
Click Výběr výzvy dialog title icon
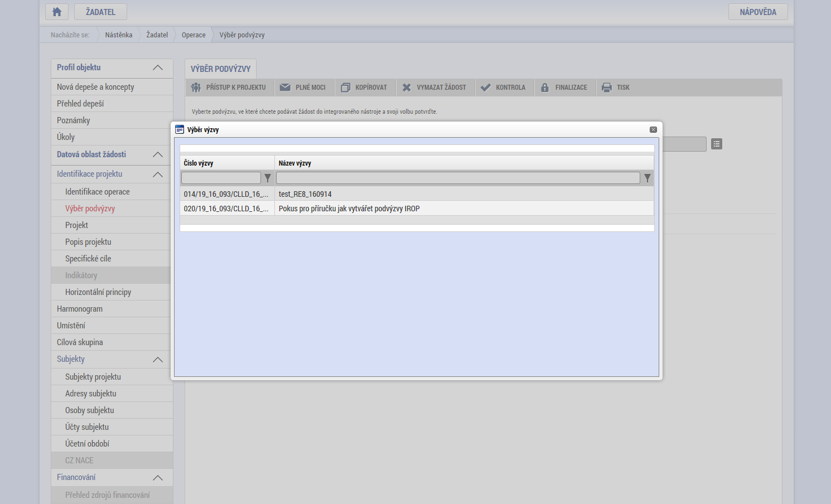click(x=180, y=129)
